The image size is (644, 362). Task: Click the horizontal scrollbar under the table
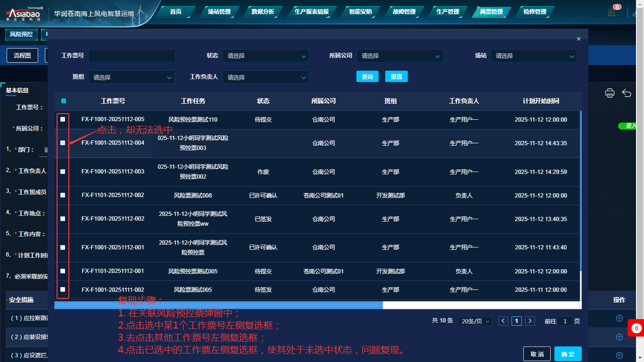(218, 305)
